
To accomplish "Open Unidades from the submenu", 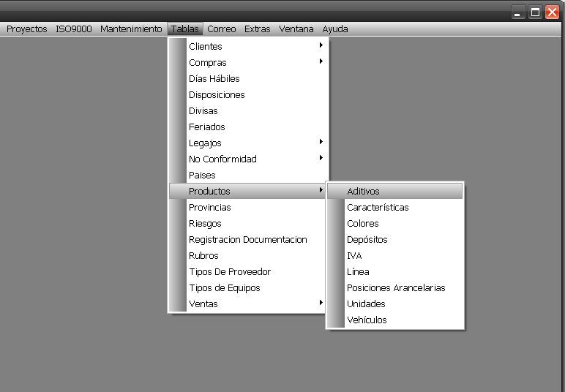I will 366,304.
